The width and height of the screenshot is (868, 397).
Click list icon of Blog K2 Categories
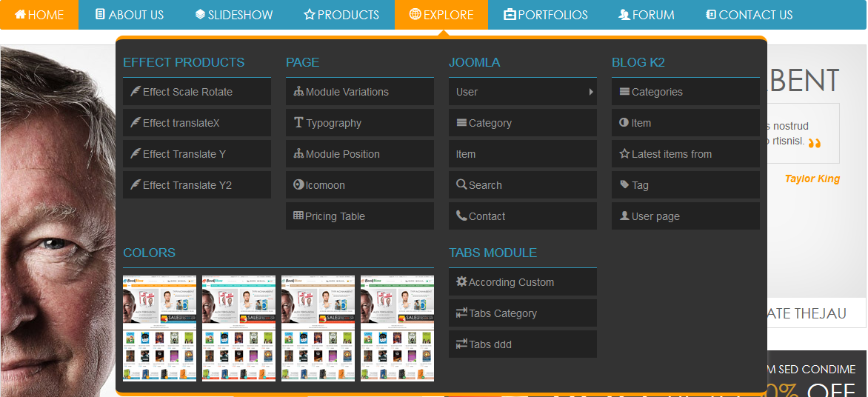coord(624,91)
